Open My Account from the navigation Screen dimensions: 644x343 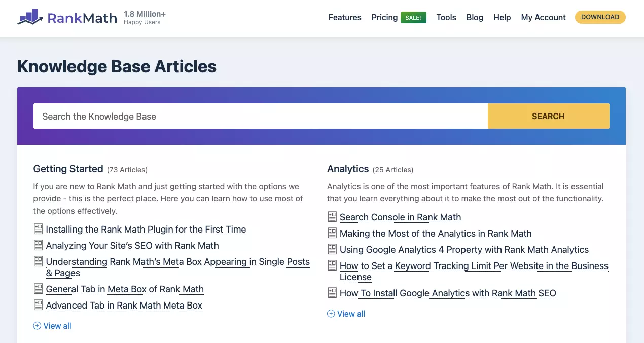[543, 17]
